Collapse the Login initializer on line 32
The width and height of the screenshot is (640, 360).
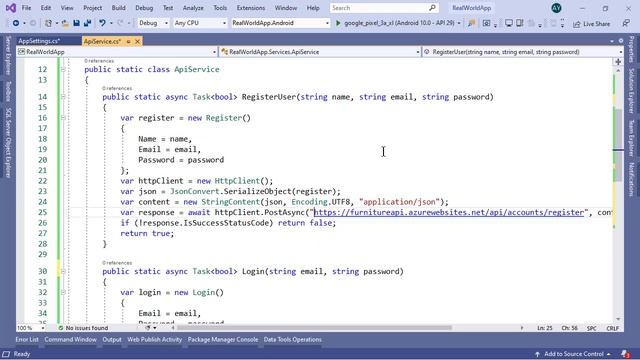pos(63,292)
